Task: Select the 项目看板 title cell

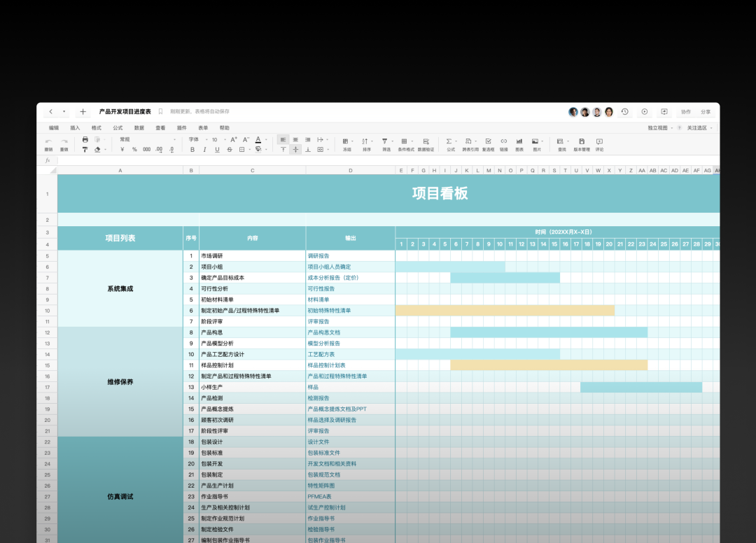Action: [x=388, y=194]
